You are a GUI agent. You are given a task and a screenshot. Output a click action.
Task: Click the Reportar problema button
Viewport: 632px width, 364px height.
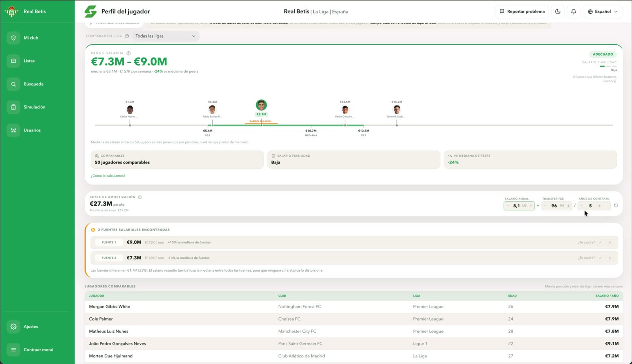(522, 11)
